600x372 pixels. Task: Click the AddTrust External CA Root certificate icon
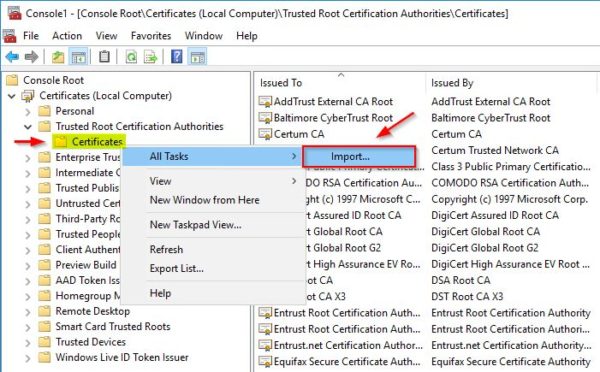[x=265, y=101]
